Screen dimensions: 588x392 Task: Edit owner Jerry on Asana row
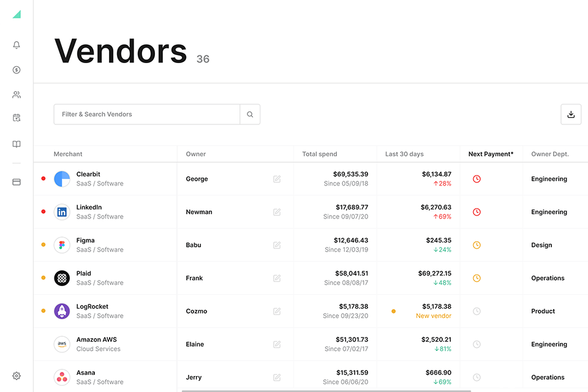pos(277,377)
